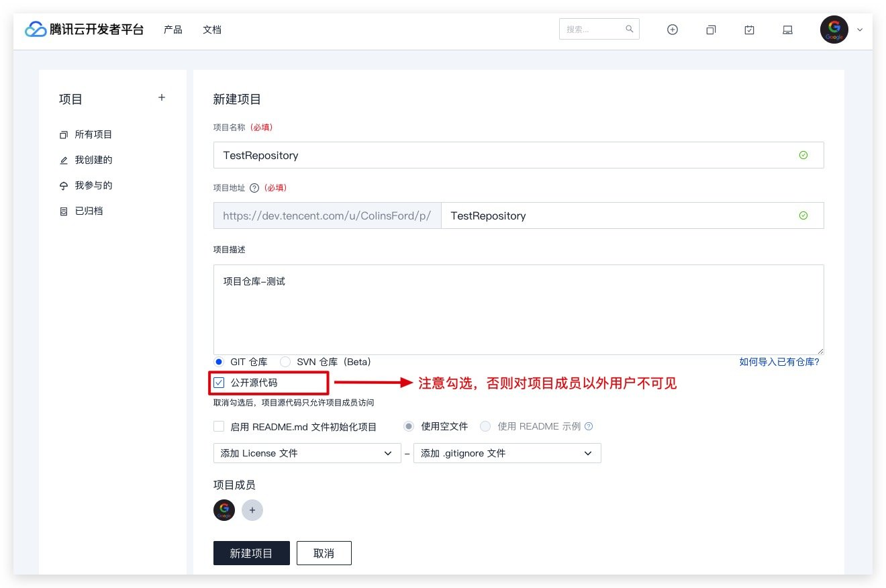886x588 pixels.
Task: Enable README.md initialization checkbox
Action: (x=219, y=426)
